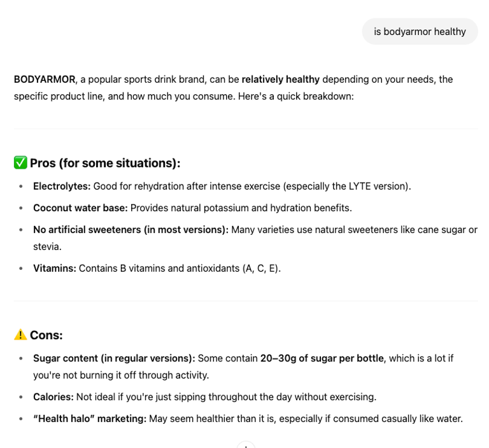Click the "is bodyarmor healthy" message bubble
Screen dimensions: 489x448
point(420,31)
